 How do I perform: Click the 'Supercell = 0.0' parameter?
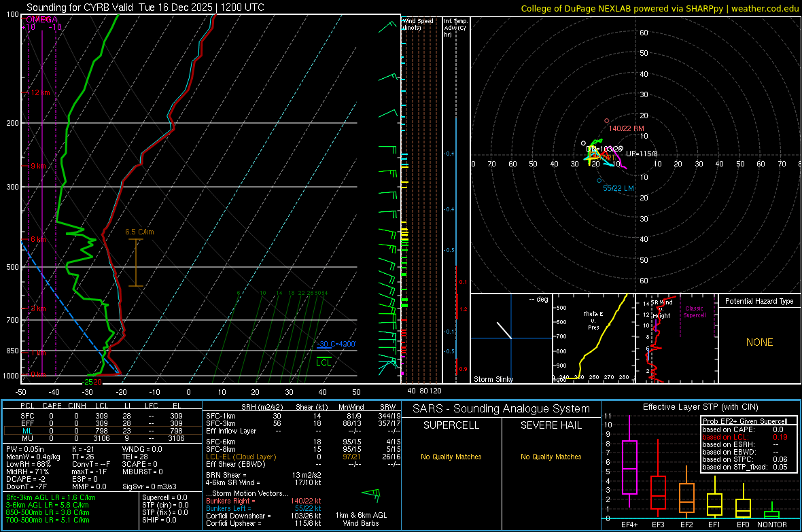tap(164, 497)
